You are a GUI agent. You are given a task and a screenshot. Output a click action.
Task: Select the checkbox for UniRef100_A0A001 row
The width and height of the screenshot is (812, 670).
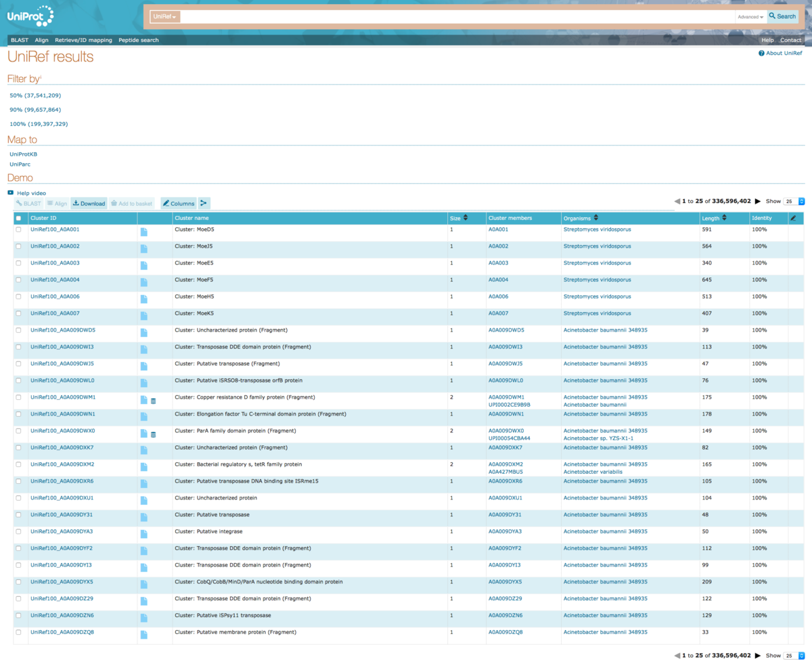(x=18, y=229)
